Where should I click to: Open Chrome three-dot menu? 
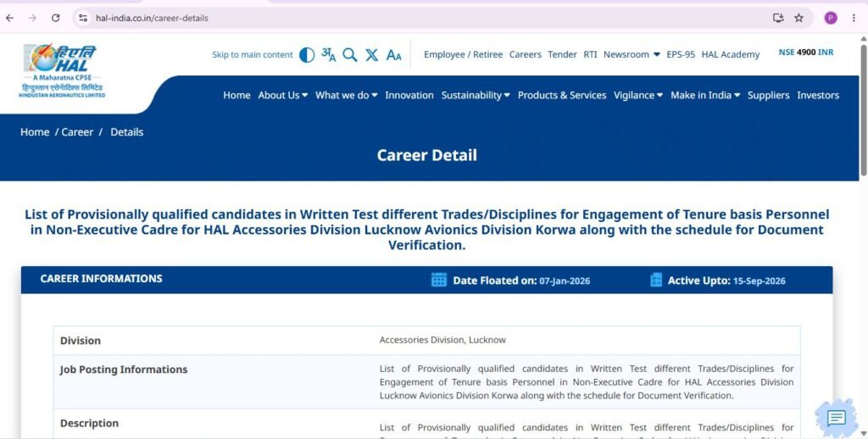[854, 18]
